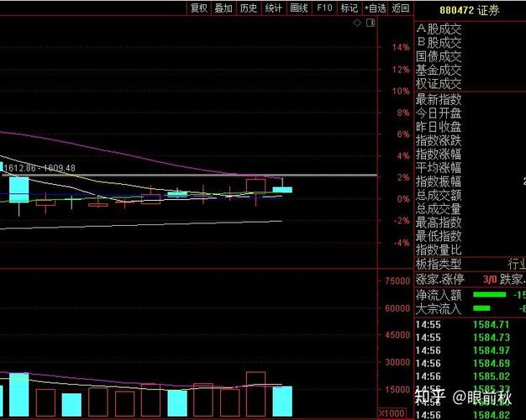This screenshot has width=526, height=420.
Task: Open the 统计 statistics tool
Action: (x=273, y=8)
